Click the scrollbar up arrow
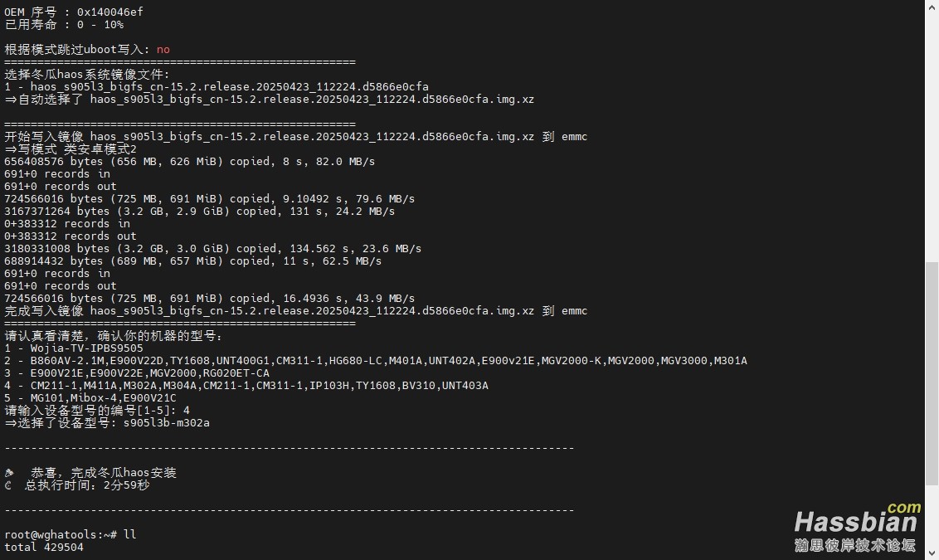 coord(932,7)
